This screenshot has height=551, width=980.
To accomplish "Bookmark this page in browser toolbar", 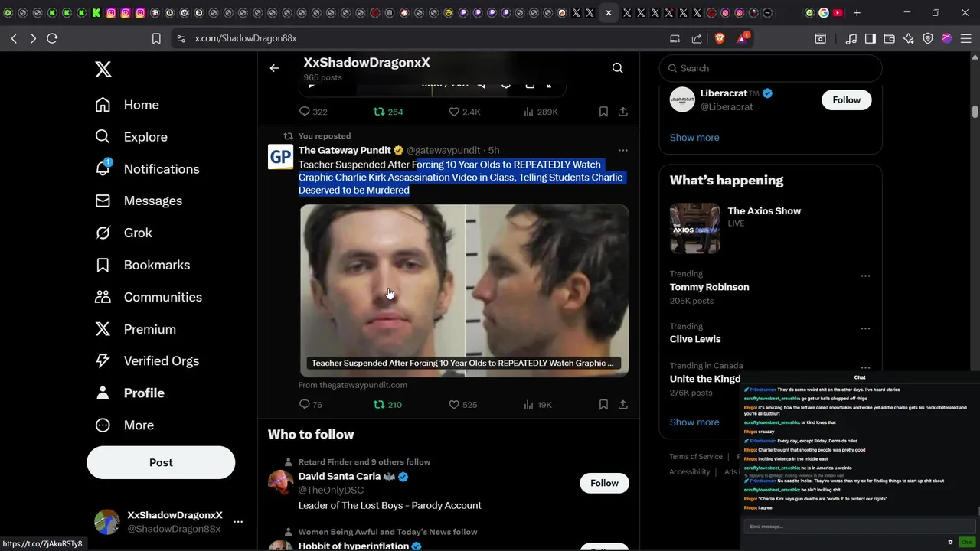I will (x=156, y=38).
